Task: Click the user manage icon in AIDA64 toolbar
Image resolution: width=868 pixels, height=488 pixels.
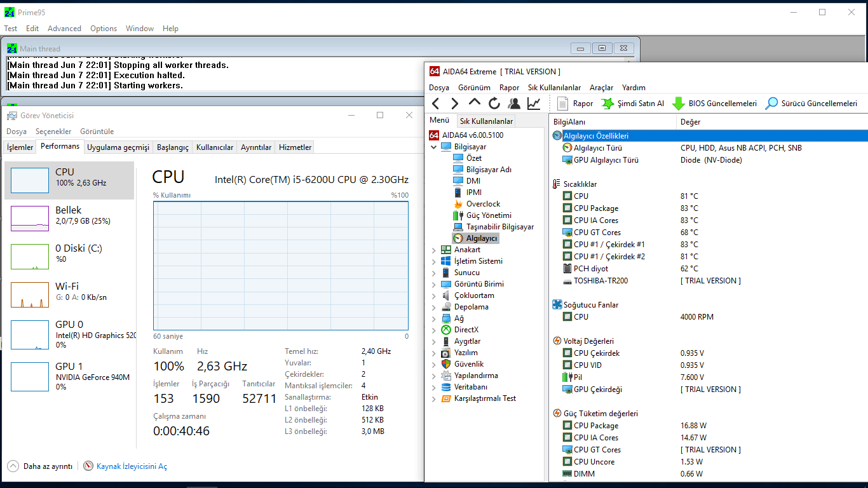Action: pyautogui.click(x=514, y=104)
